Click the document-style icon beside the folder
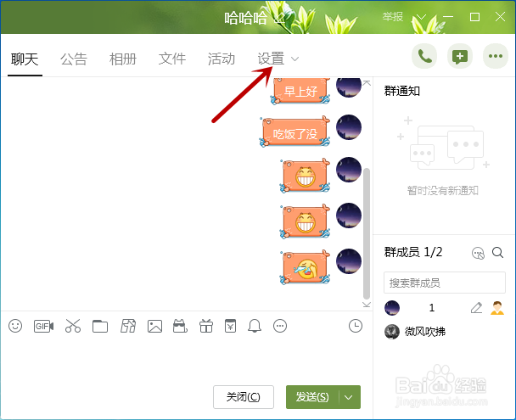Image resolution: width=516 pixels, height=420 pixels. (128, 326)
